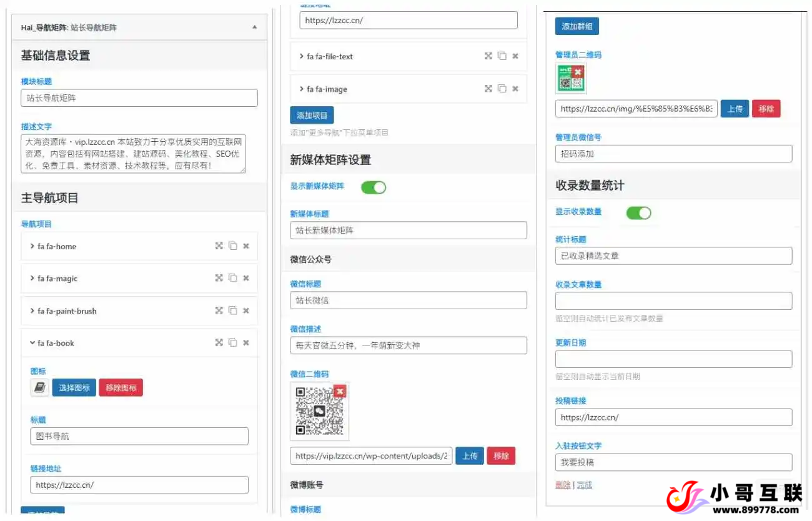Click the book icon preview
Image resolution: width=812 pixels, height=521 pixels.
pyautogui.click(x=40, y=388)
